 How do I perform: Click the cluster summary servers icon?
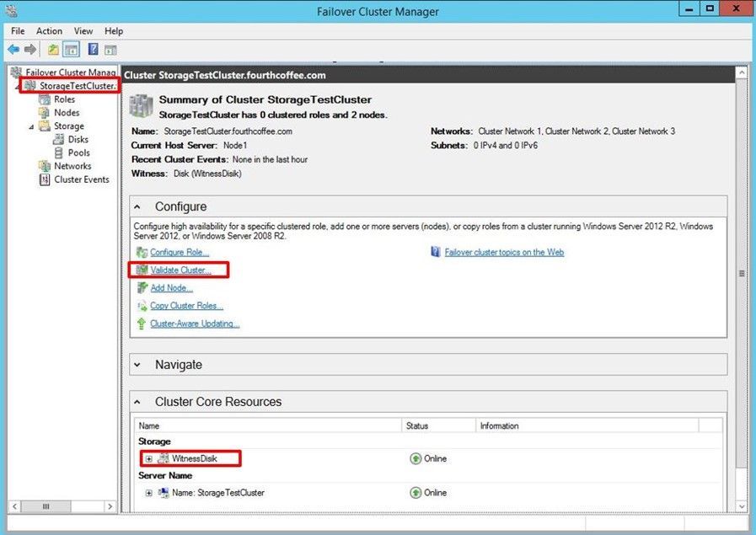click(141, 105)
